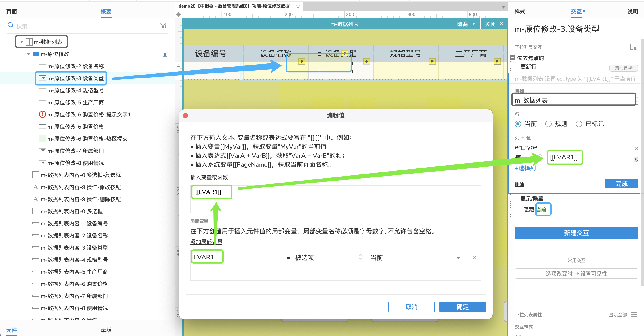Click 取消 in the 编辑值 dialog
The image size is (644, 336).
tap(411, 307)
